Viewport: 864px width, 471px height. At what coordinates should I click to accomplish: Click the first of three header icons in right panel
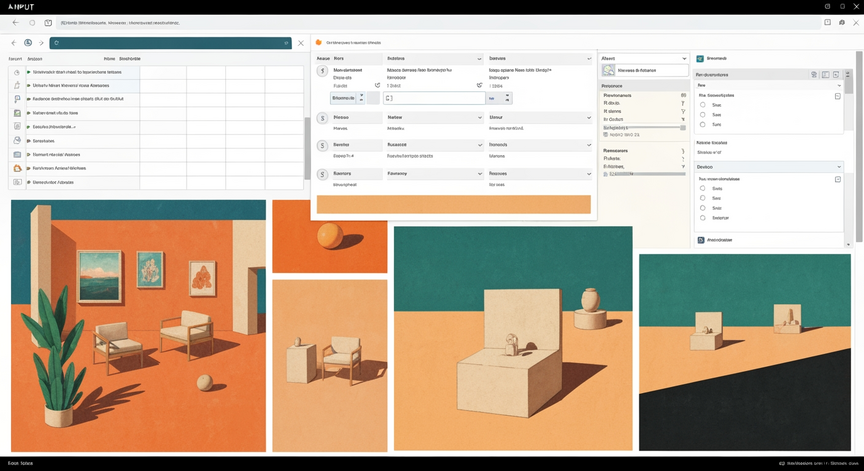[814, 74]
